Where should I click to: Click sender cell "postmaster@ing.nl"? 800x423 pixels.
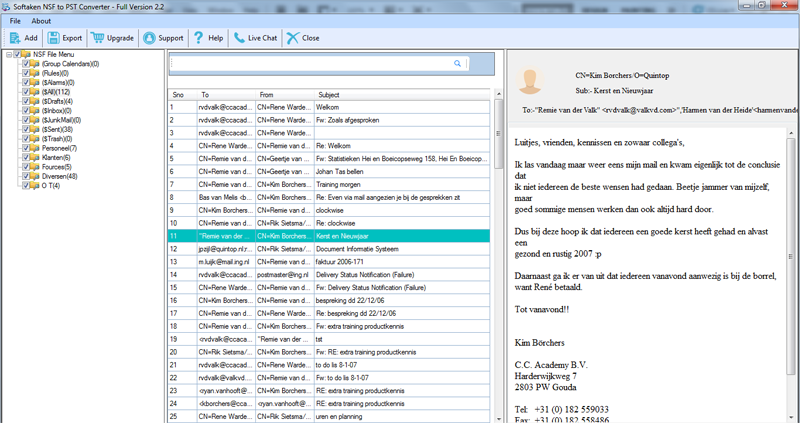click(285, 275)
